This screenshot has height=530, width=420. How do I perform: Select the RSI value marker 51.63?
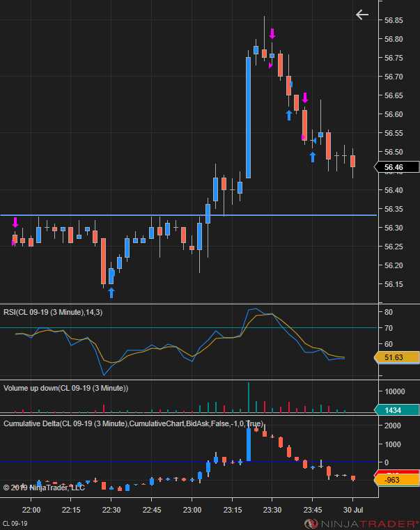point(396,357)
